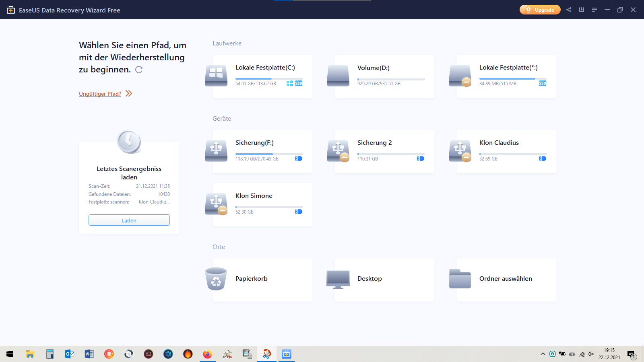Click the '32.69 GB' size text
Viewport: 644px width, 362px height.
click(x=488, y=159)
